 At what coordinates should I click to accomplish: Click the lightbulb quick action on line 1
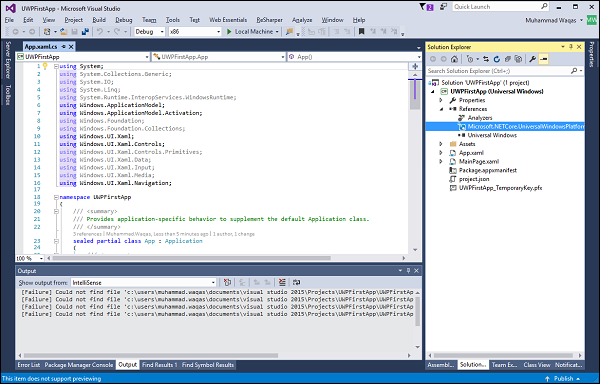point(45,66)
